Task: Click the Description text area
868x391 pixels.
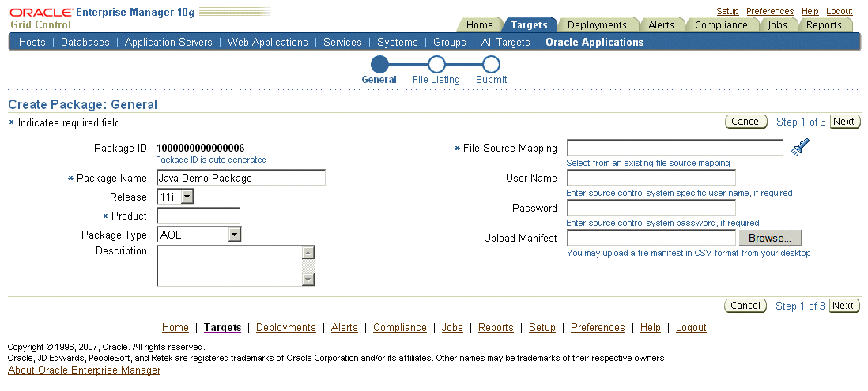Action: (230, 266)
